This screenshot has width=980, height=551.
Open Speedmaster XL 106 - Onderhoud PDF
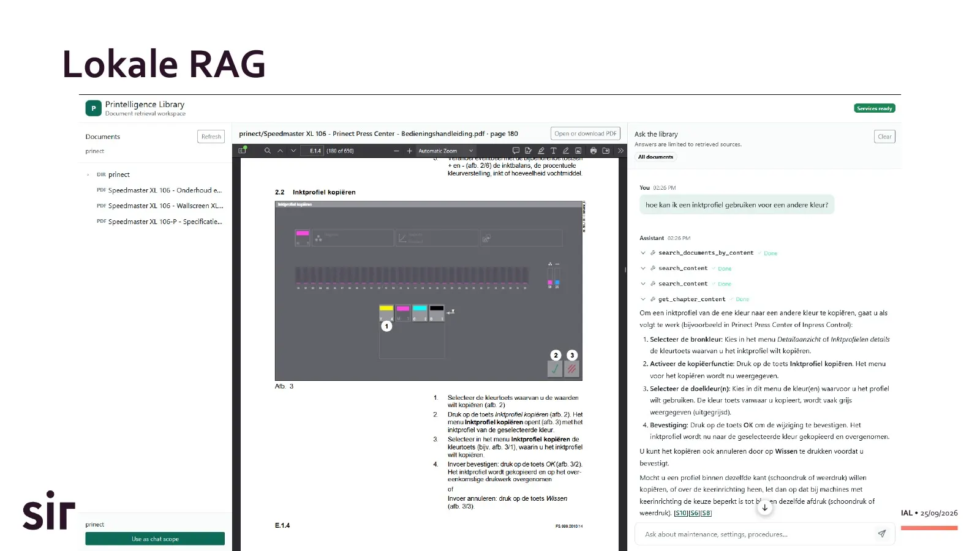tap(159, 190)
